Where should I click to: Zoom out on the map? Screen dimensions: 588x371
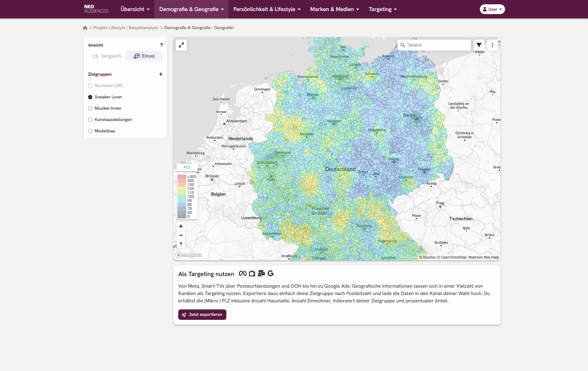(181, 235)
